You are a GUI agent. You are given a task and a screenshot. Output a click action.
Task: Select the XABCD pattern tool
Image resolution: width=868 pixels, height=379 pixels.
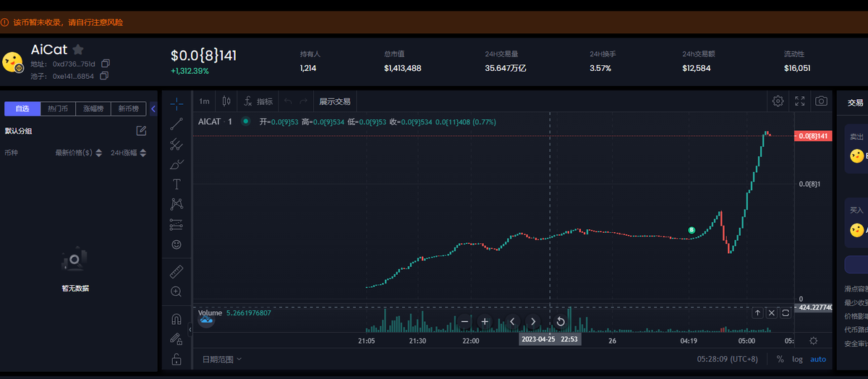[x=176, y=205]
